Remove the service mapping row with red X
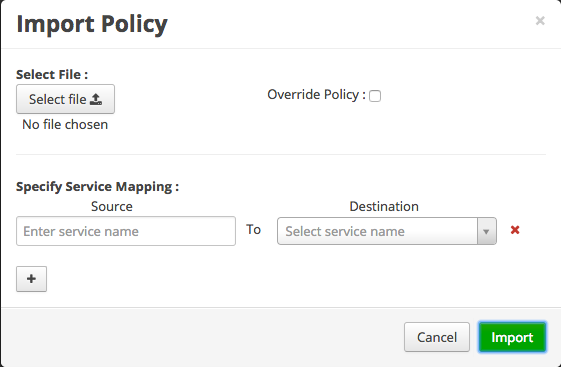This screenshot has width=561, height=367. click(515, 230)
